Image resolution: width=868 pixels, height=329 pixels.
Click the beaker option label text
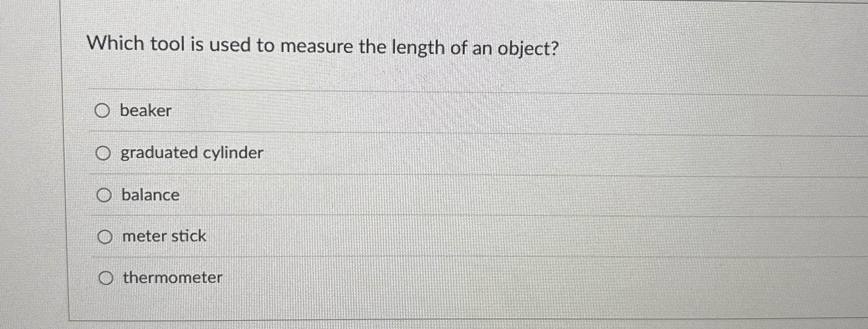coord(145,111)
